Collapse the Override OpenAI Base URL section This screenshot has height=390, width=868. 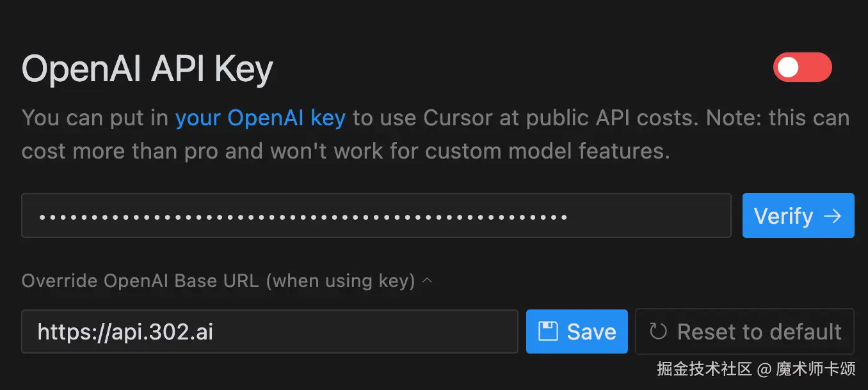218,281
